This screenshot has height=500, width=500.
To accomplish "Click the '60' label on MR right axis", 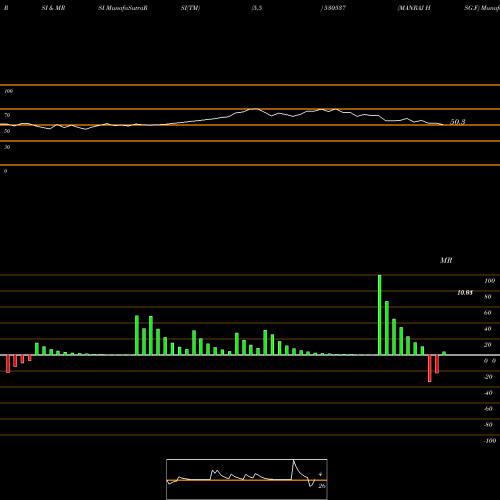I will tap(488, 313).
